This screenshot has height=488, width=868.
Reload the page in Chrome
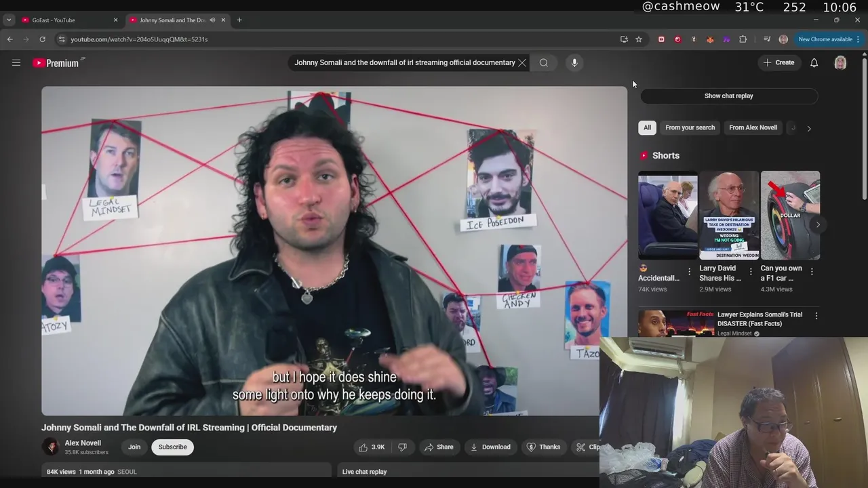point(42,39)
